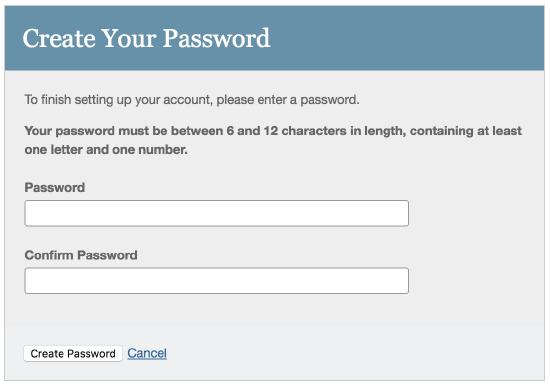Click the word 'Create' in the heading
This screenshot has width=550, height=386.
click(59, 38)
